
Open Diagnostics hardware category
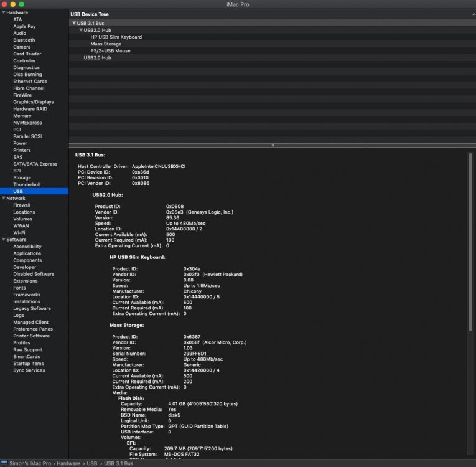pos(26,68)
